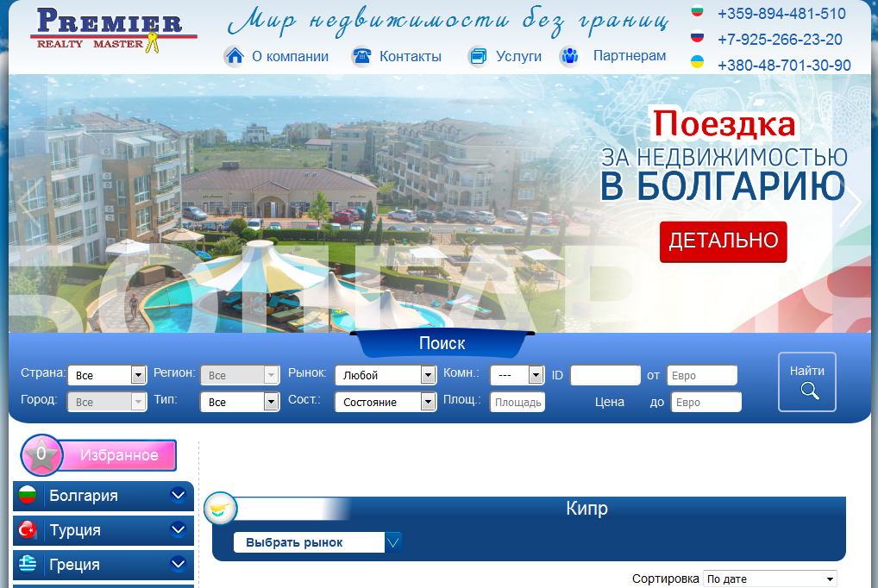Open О компании page
Image resolution: width=878 pixels, height=588 pixels.
click(290, 57)
